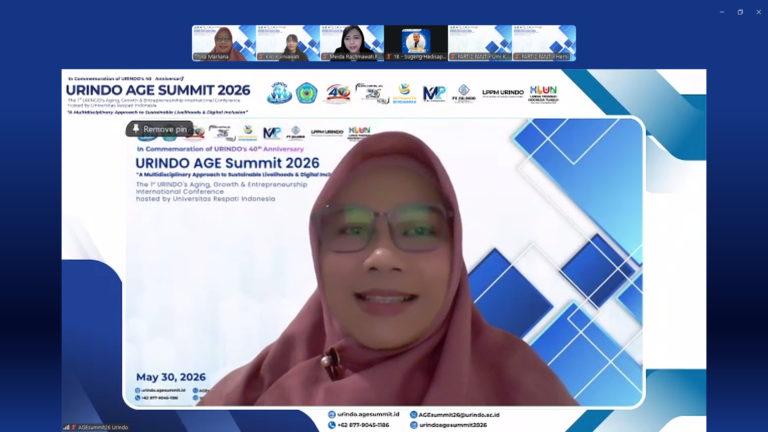The width and height of the screenshot is (768, 432).
Task: Close the meeting window
Action: click(x=758, y=12)
